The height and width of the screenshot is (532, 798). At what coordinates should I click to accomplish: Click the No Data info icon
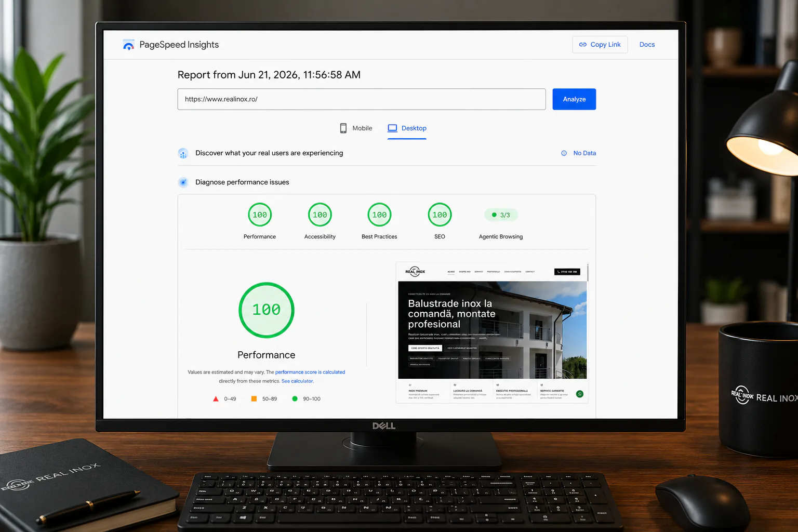coord(564,153)
